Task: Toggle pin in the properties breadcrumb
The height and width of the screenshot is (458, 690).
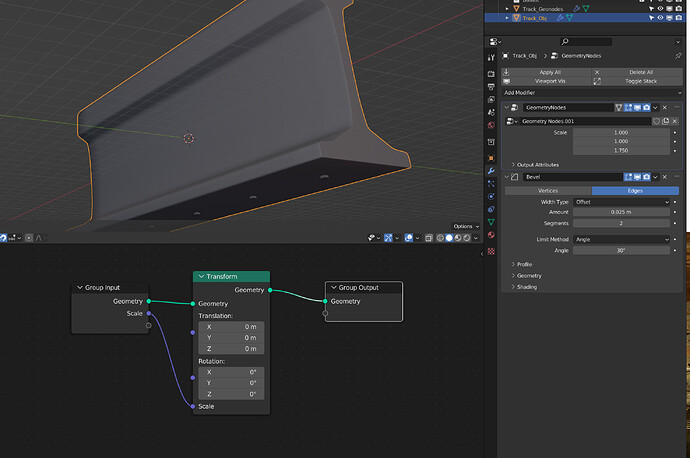Action: pos(678,56)
